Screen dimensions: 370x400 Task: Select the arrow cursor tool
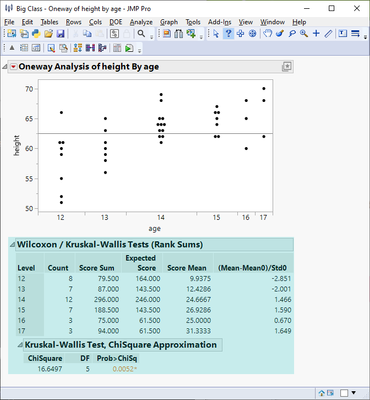click(216, 34)
